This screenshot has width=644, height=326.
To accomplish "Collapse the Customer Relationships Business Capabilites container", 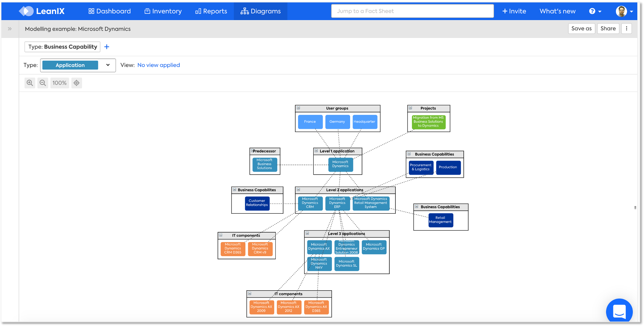I will 235,189.
